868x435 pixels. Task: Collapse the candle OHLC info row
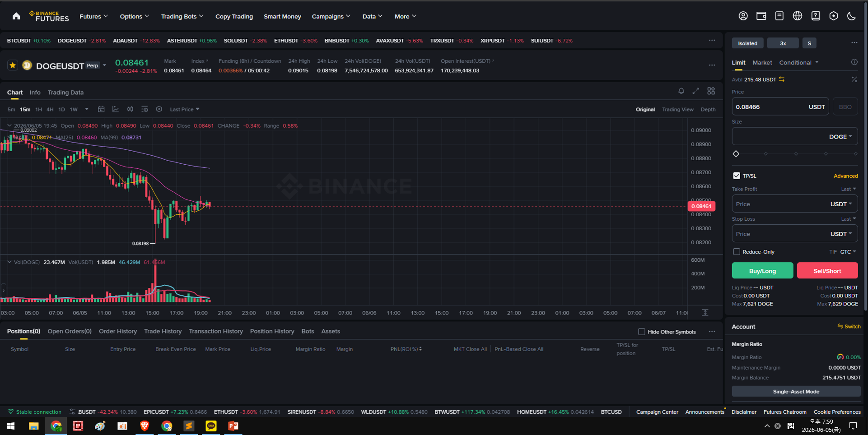(x=9, y=125)
